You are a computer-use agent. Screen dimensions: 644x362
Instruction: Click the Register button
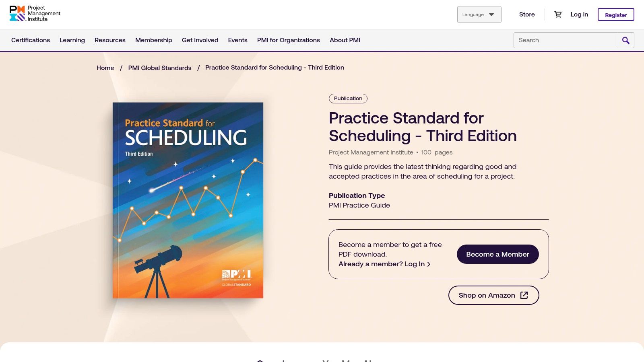(616, 15)
